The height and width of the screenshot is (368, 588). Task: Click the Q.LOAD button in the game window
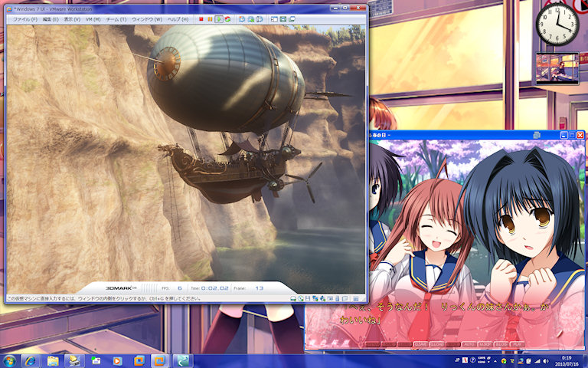[436, 344]
